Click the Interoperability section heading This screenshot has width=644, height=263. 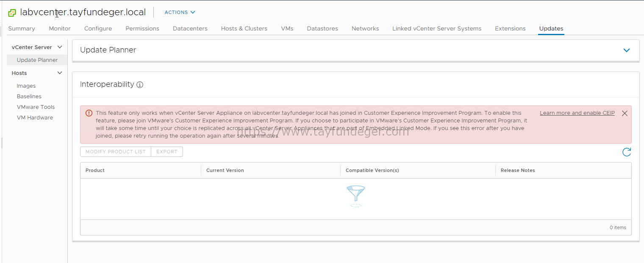(107, 84)
